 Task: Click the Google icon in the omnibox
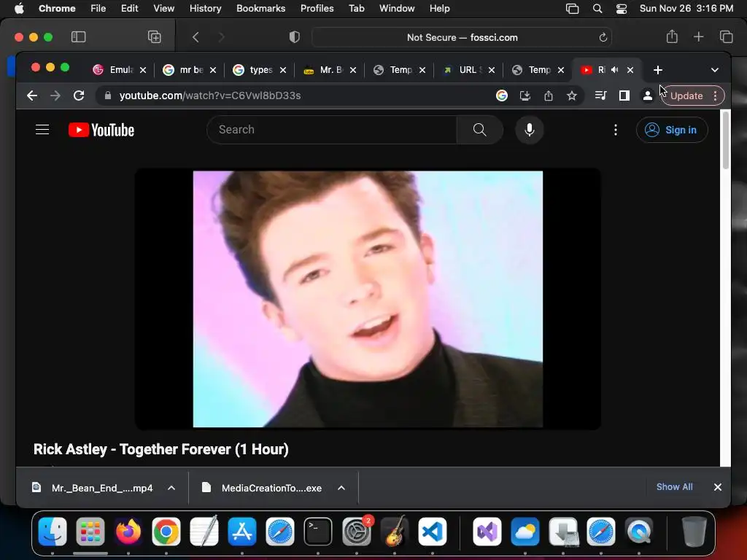[x=502, y=96]
